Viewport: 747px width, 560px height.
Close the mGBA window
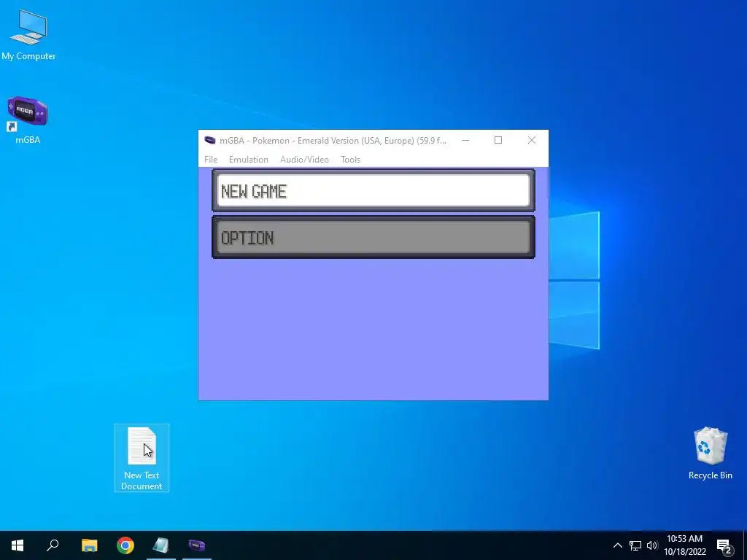[532, 140]
